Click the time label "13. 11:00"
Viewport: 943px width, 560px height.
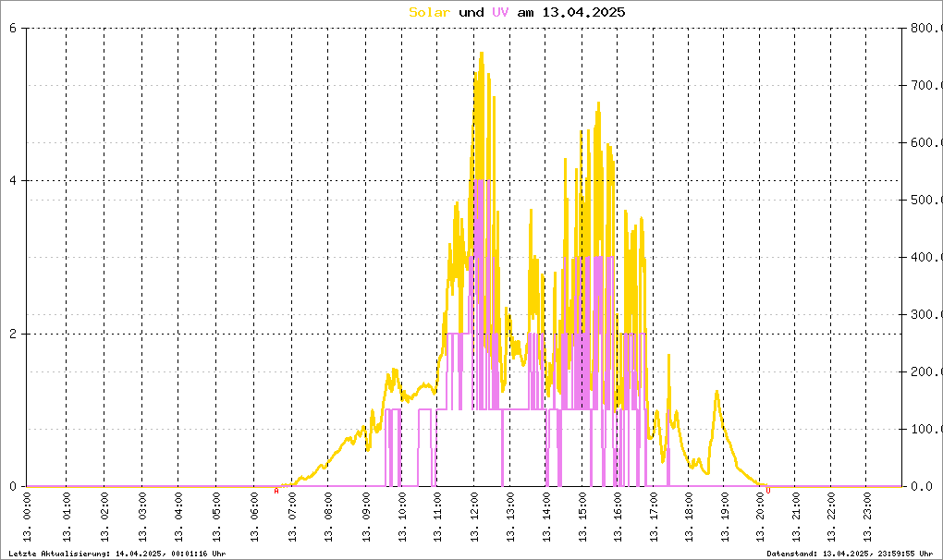[437, 517]
